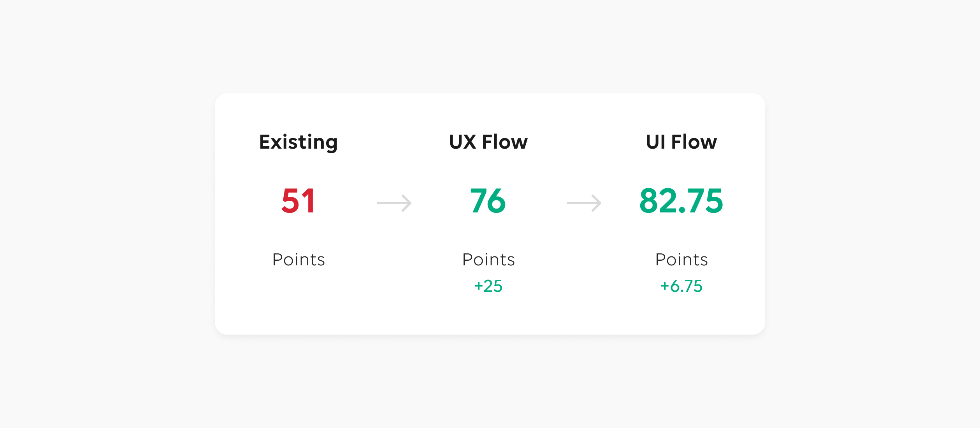
Task: Click the gray page background outside the card
Action: pos(97,214)
